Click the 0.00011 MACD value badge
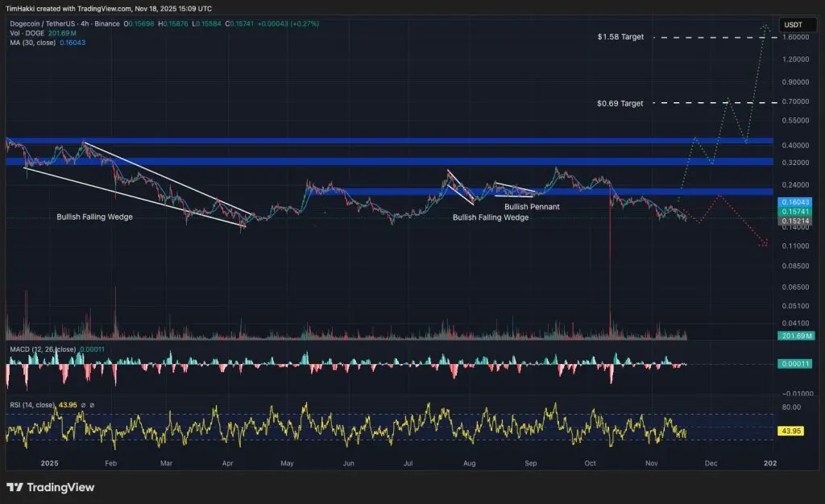 [794, 363]
